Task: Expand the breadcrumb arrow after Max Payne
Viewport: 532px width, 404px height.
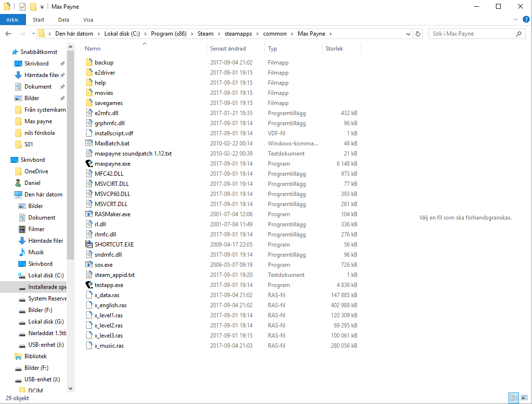Action: tap(330, 34)
